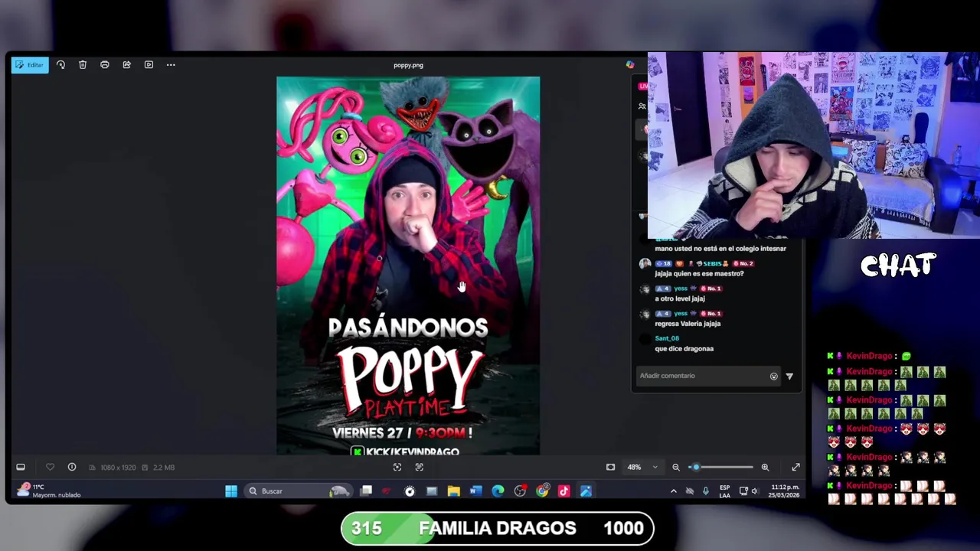980x551 pixels.
Task: Open Microsoft Word from the taskbar
Action: [475, 491]
